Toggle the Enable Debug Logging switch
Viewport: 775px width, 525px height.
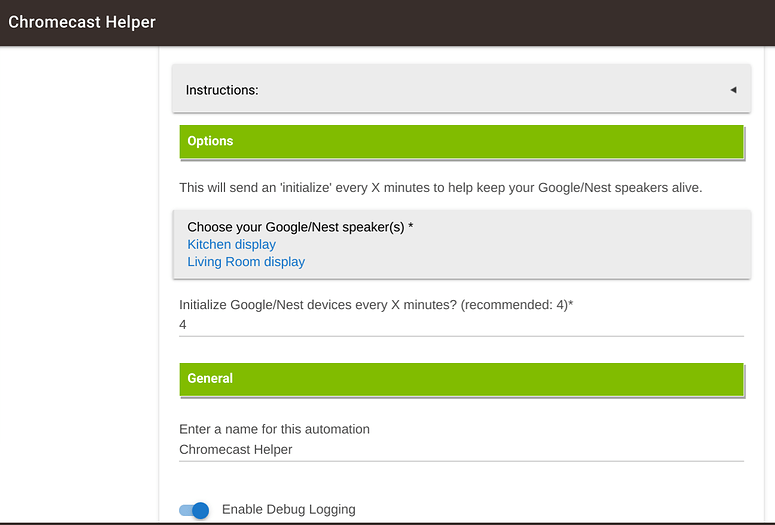coord(194,510)
